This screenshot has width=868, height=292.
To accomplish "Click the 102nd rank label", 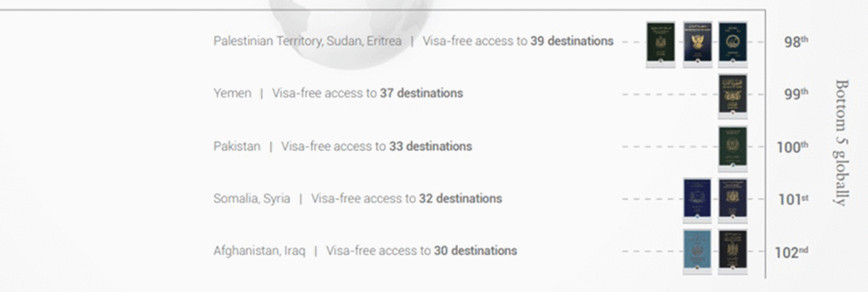I will [791, 252].
